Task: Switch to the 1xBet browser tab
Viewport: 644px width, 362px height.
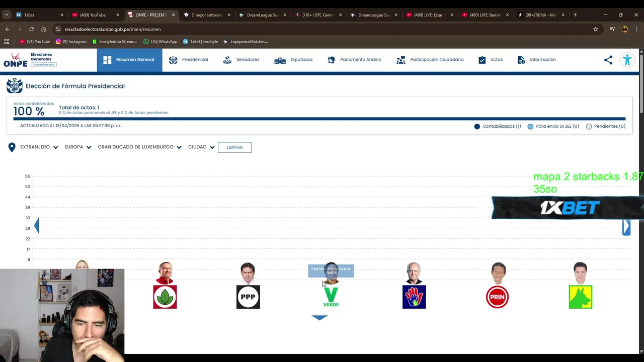Action: coord(40,15)
